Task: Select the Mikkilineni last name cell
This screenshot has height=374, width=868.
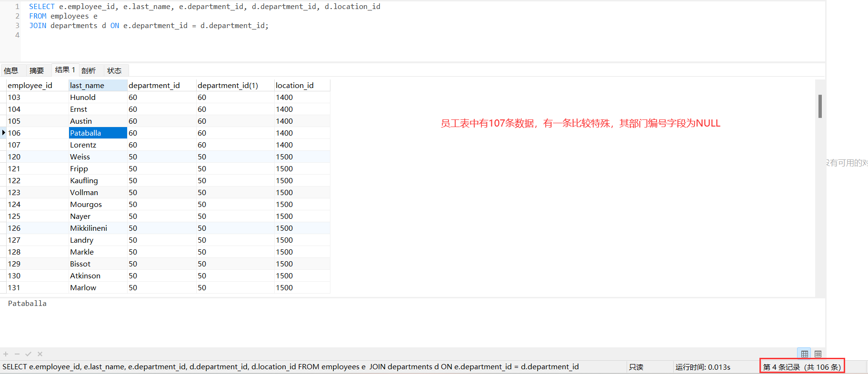Action: (x=98, y=228)
